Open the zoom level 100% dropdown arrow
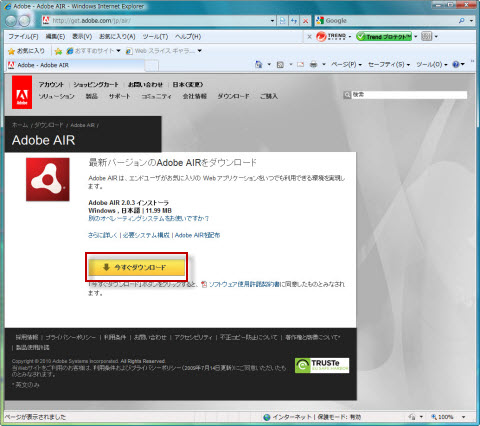This screenshot has width=480, height=426. point(463,417)
